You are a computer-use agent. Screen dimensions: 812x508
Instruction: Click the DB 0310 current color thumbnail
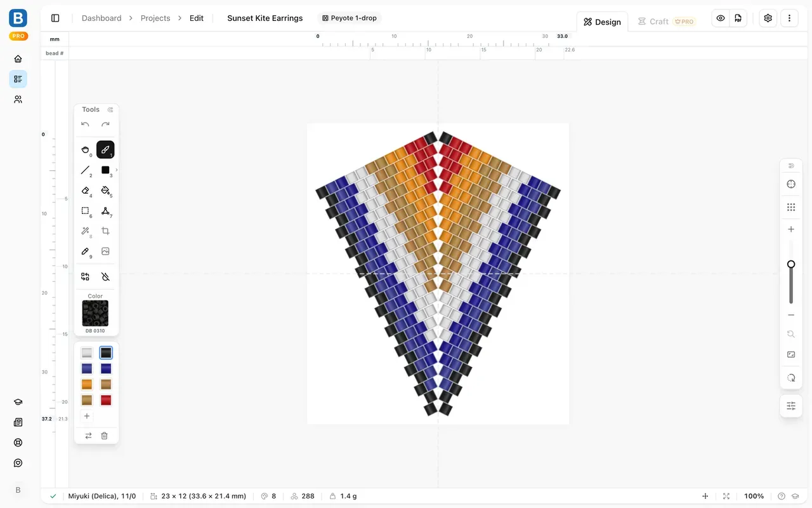[x=95, y=313]
